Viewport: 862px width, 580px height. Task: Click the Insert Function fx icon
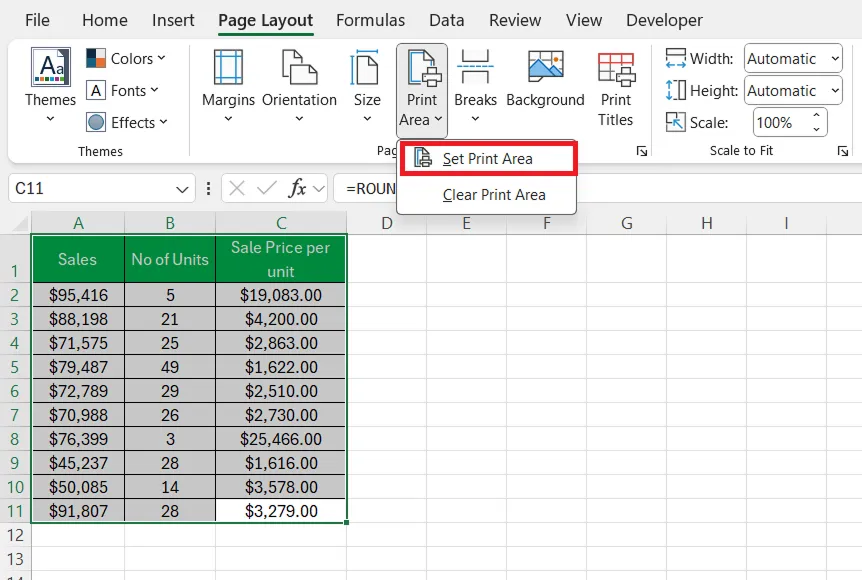[298, 188]
